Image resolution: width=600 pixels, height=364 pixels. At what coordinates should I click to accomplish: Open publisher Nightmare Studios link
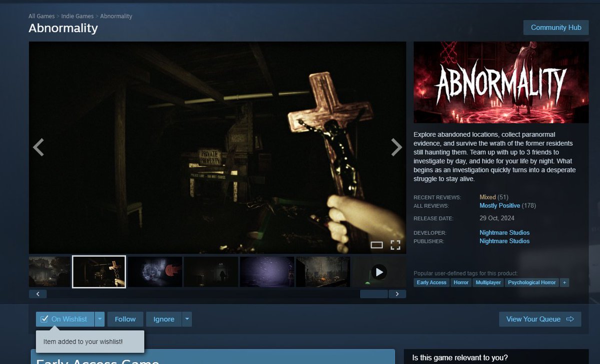tap(504, 241)
